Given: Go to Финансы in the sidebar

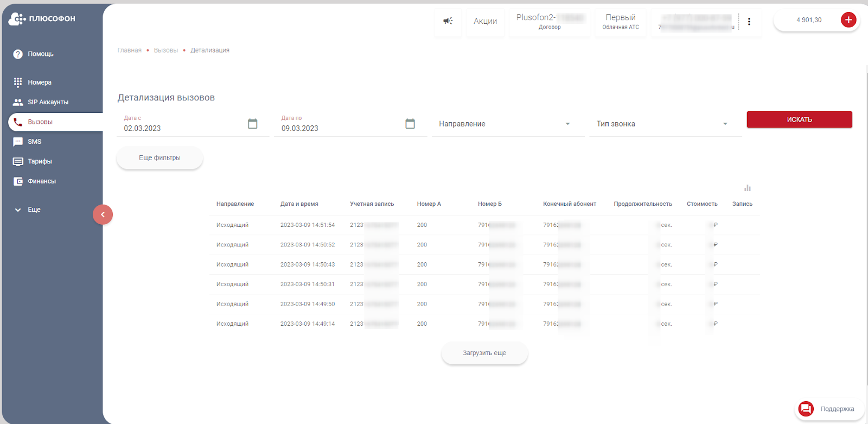Looking at the screenshot, I should (x=42, y=181).
